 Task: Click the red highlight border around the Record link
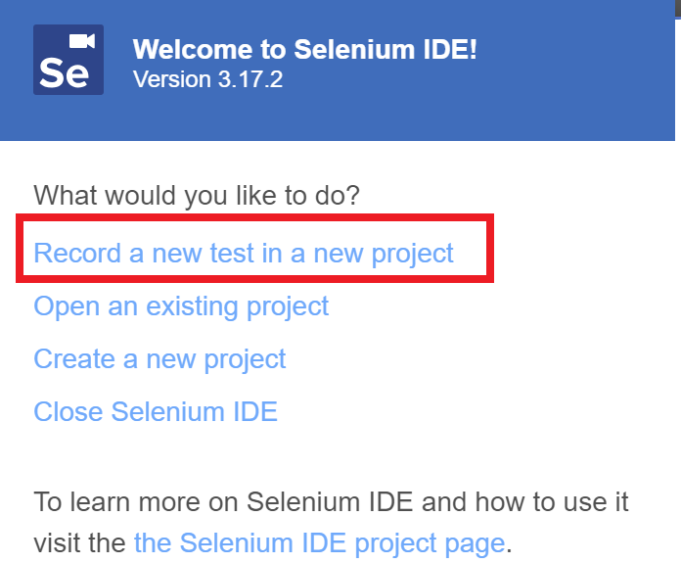pyautogui.click(x=255, y=217)
